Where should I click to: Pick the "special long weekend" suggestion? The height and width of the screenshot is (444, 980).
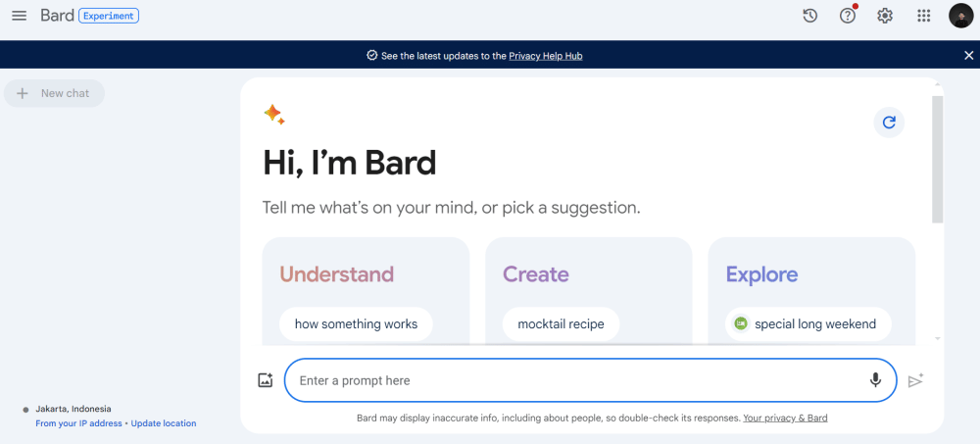coord(808,323)
